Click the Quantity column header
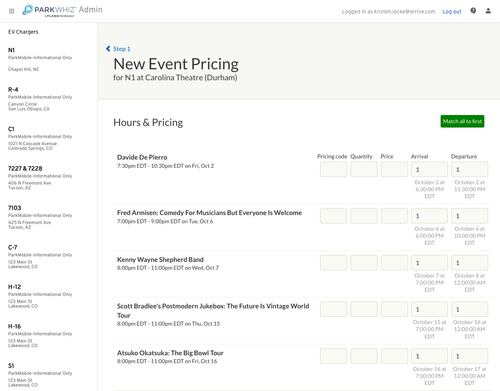The width and height of the screenshot is (500, 391). [361, 156]
